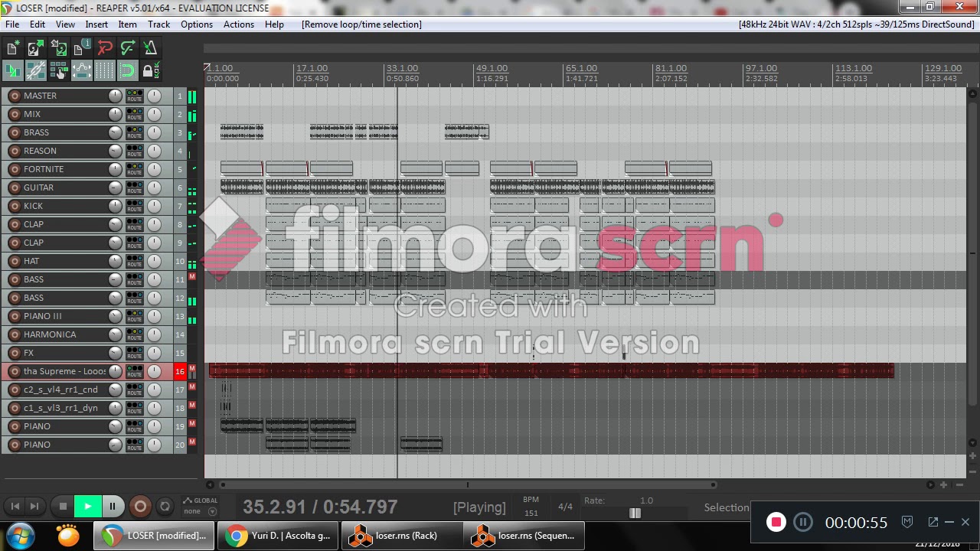Click the horizontal zoom in plus button
The width and height of the screenshot is (980, 551).
tap(943, 484)
